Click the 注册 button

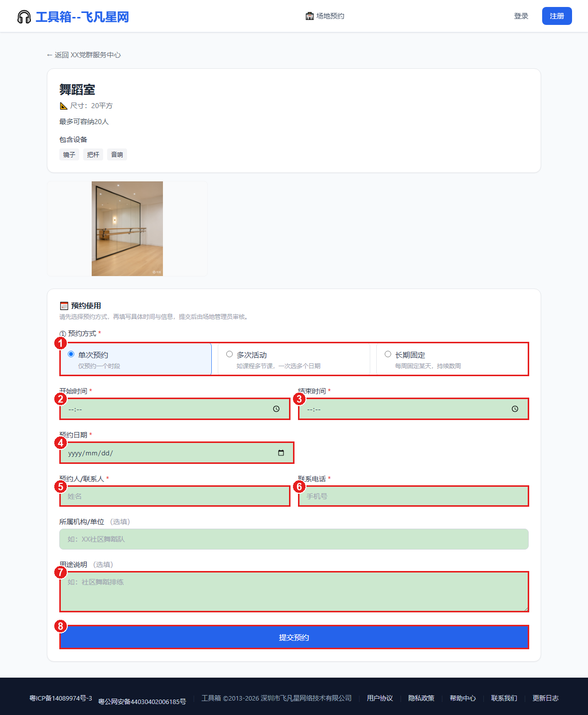(x=557, y=16)
